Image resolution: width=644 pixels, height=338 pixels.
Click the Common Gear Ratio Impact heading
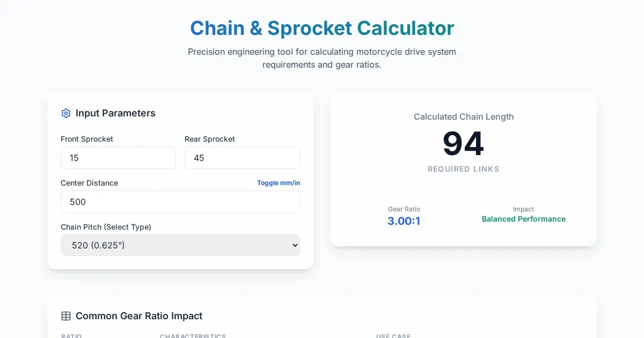(139, 316)
